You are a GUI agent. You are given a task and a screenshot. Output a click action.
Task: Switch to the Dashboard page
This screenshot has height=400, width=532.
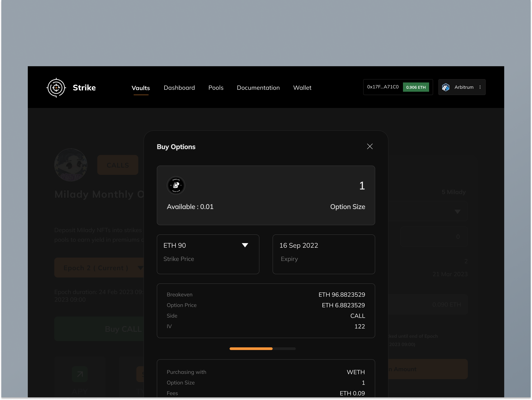pos(179,88)
